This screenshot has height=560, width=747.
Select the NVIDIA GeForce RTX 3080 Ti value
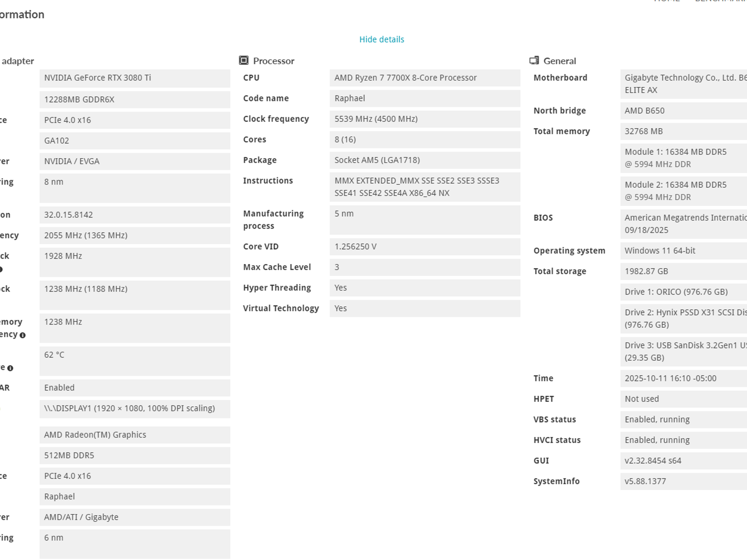tap(135, 78)
